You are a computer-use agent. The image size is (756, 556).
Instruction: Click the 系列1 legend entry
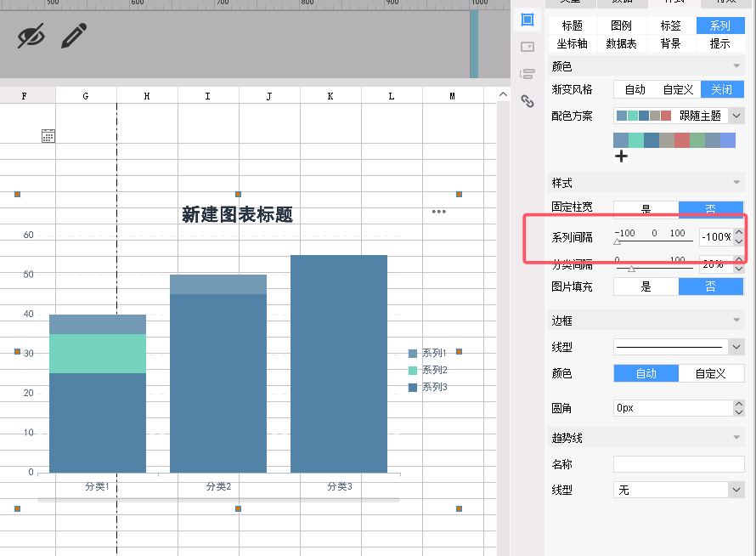click(x=427, y=353)
